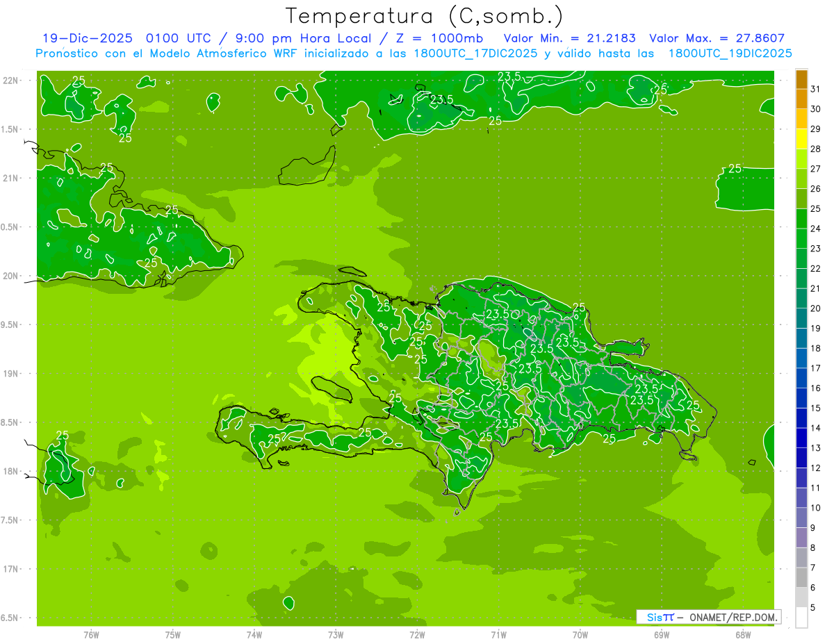This screenshot has height=644, width=834.
Task: Click the '20' value on the color scale
Action: (x=816, y=308)
